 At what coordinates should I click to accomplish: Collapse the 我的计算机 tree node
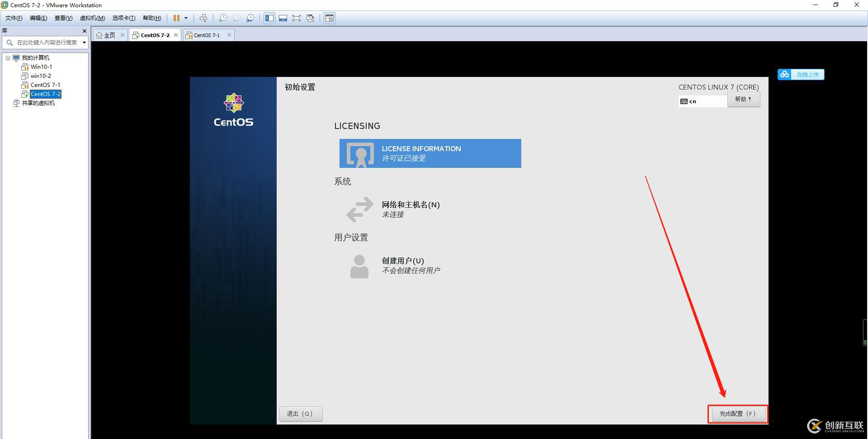(x=8, y=58)
